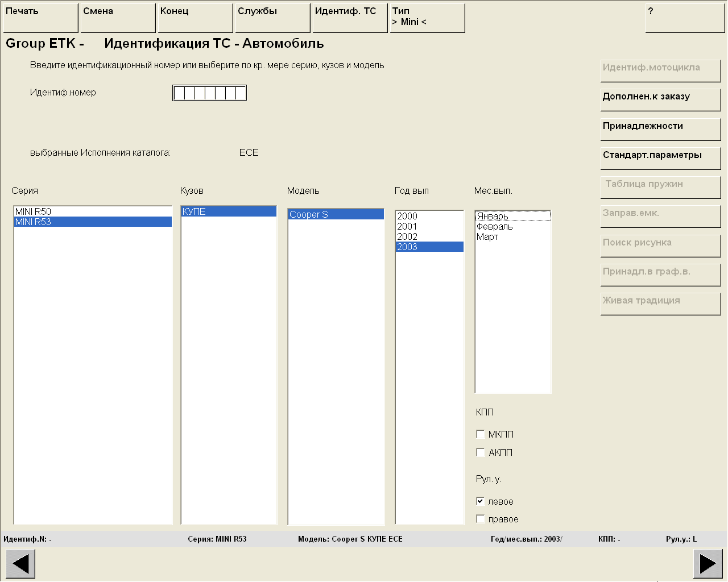Open the Принадлежности button
This screenshot has height=582, width=728.
tap(661, 130)
